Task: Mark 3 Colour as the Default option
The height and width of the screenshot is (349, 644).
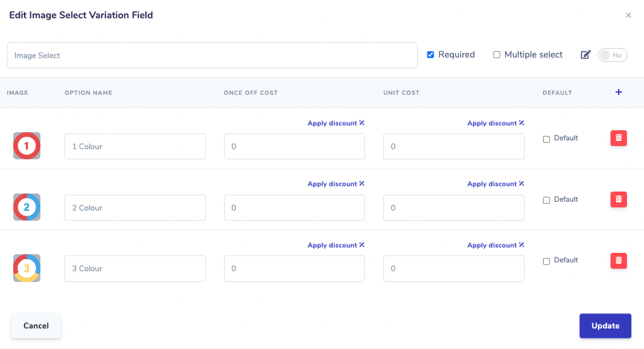Action: [546, 261]
